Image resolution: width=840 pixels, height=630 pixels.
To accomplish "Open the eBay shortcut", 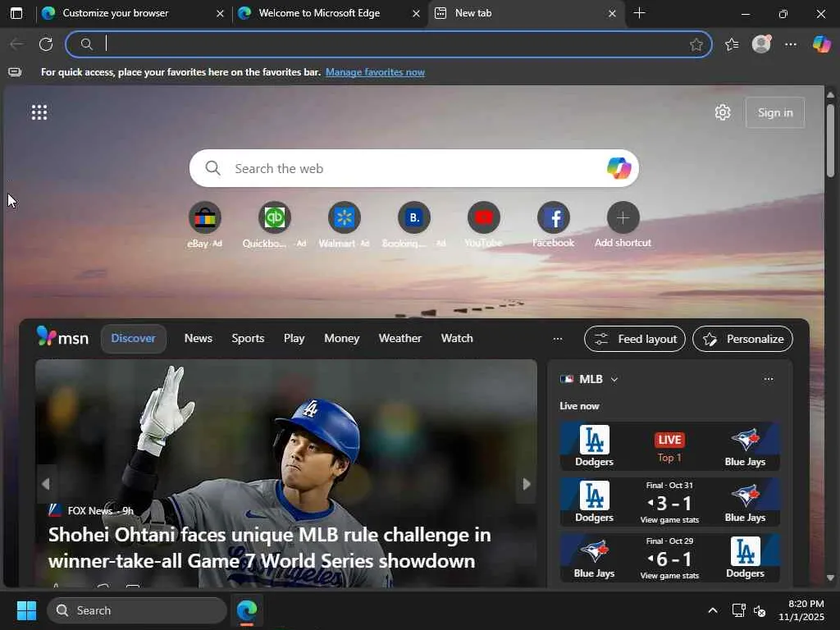I will click(x=204, y=218).
